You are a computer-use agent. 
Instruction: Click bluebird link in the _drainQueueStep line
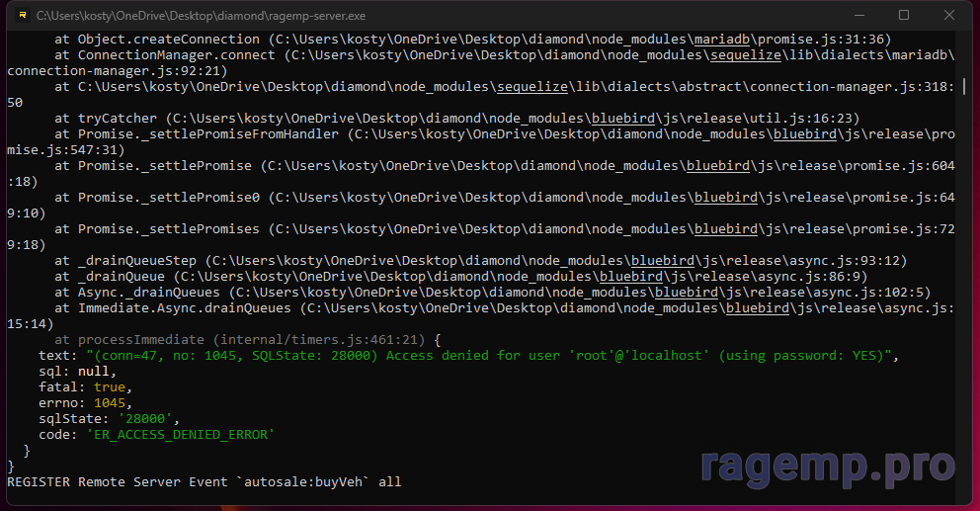[x=663, y=260]
